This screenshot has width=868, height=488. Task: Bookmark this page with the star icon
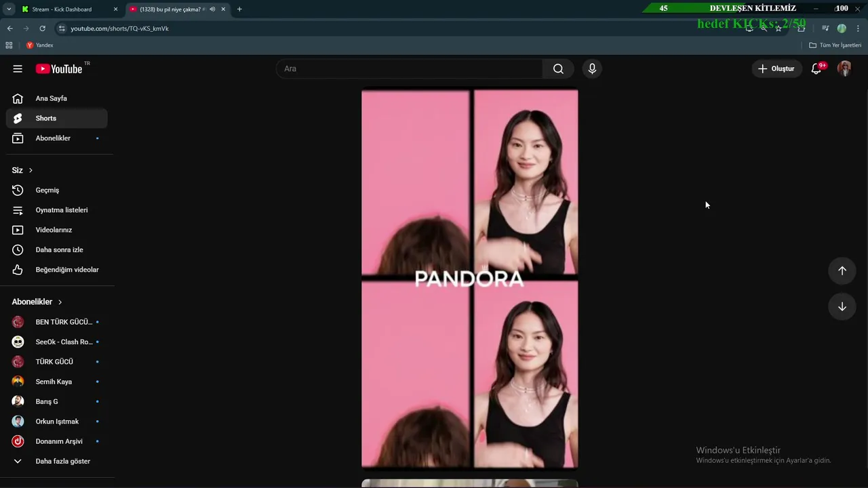[778, 28]
